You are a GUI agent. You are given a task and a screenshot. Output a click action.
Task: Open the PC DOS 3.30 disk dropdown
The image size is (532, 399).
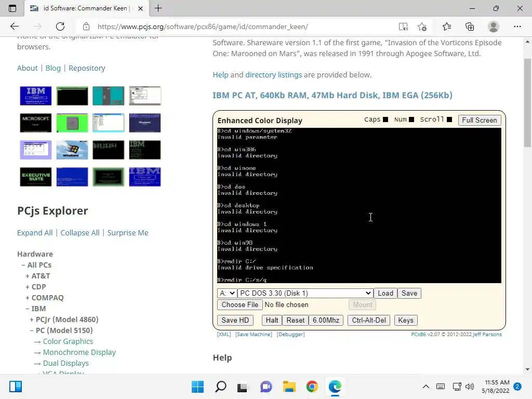305,293
